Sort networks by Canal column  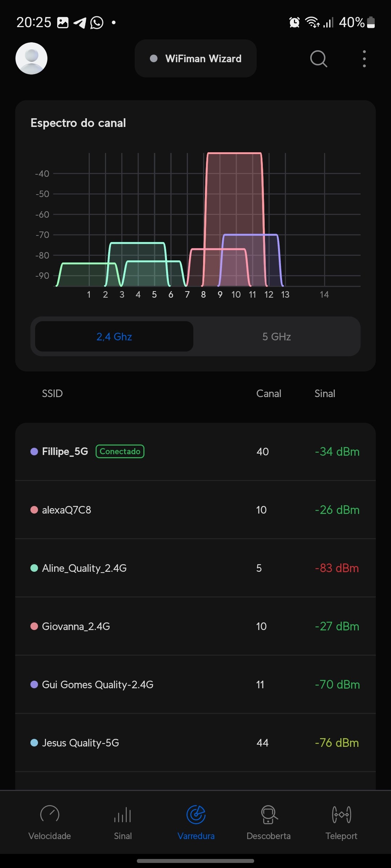(x=269, y=393)
